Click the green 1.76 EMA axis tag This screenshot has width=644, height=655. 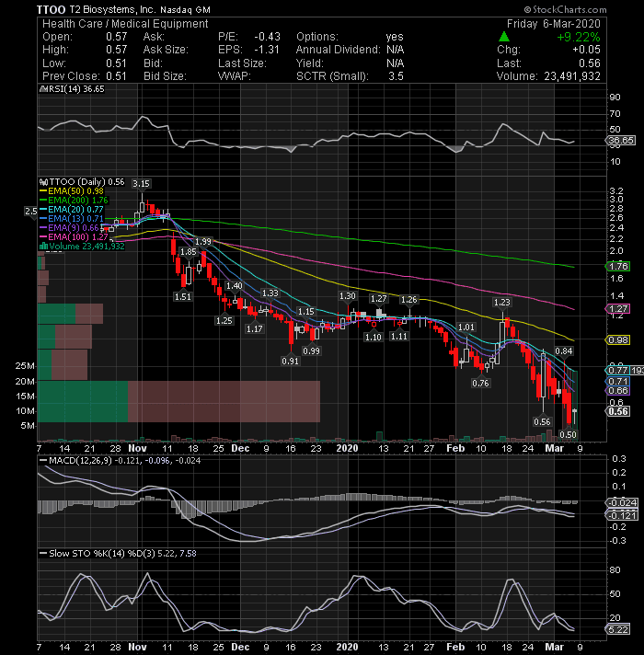coord(618,267)
